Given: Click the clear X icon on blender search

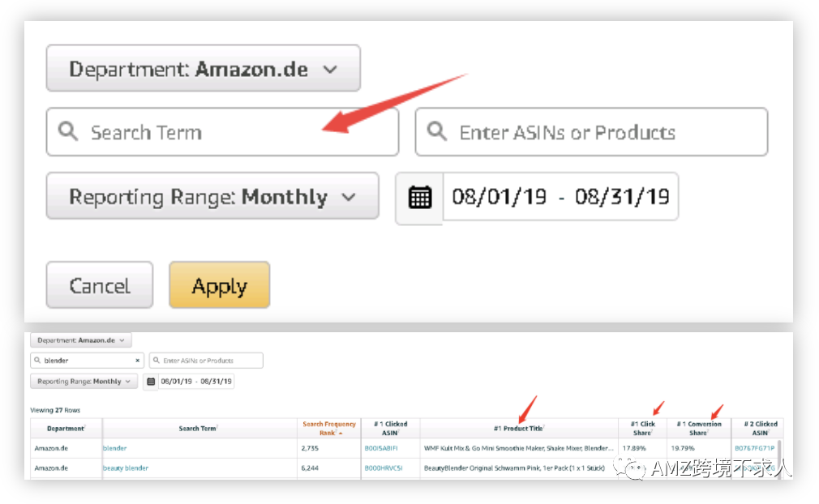Looking at the screenshot, I should (x=138, y=360).
